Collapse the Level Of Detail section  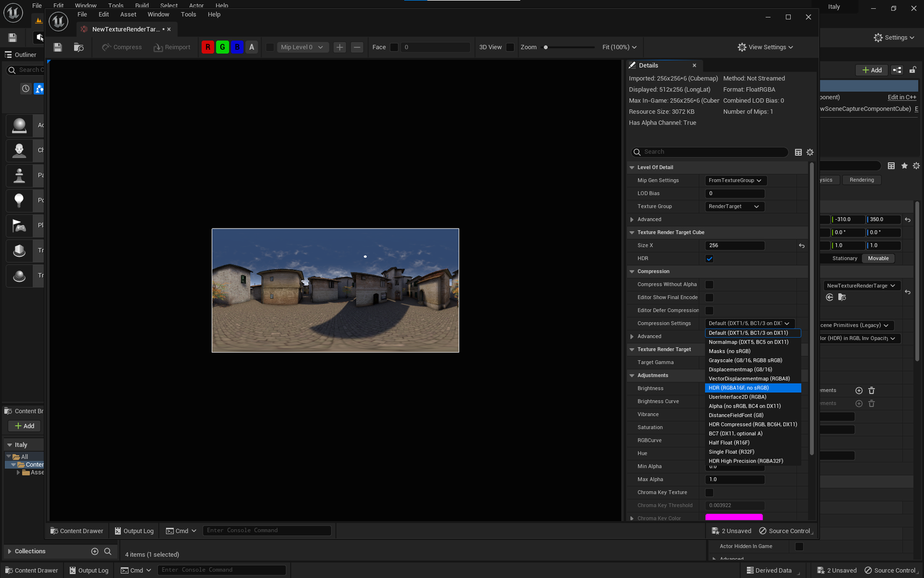click(x=632, y=167)
